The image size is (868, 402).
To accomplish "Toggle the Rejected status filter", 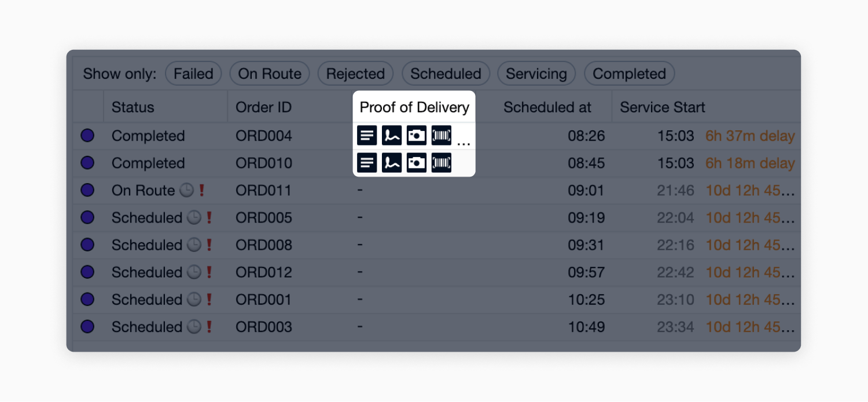I will 355,74.
